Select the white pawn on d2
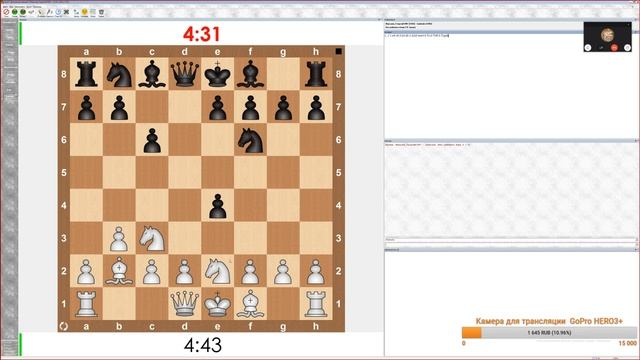The image size is (640, 360). pos(184,271)
